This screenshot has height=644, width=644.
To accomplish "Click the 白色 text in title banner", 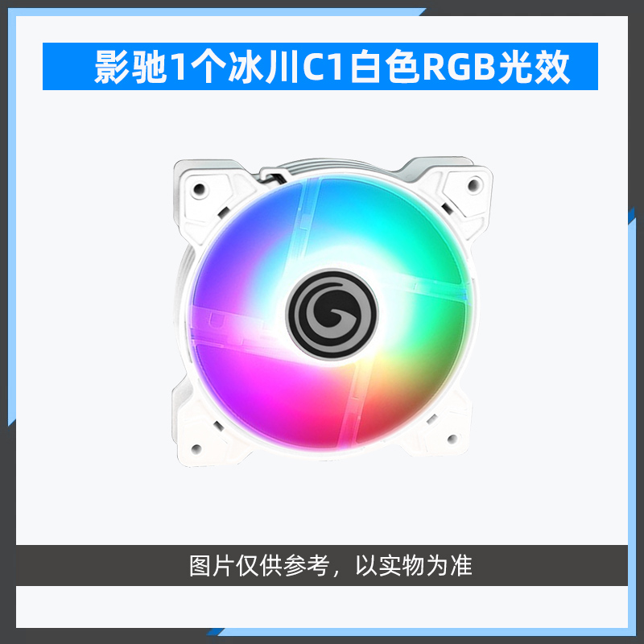I will [384, 67].
